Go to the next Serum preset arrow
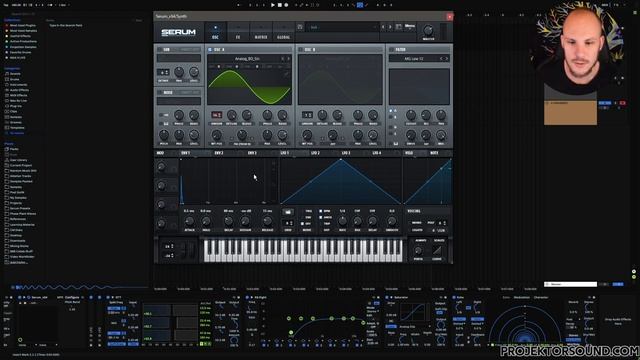The image size is (640, 360). click(390, 27)
